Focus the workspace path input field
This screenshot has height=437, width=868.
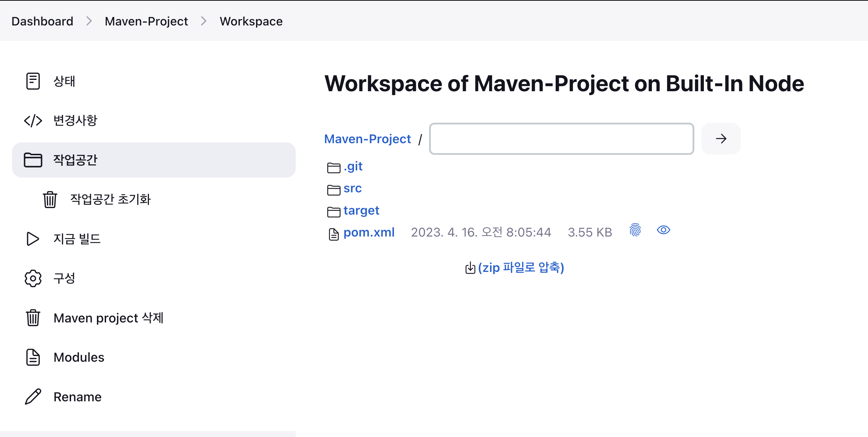pyautogui.click(x=562, y=139)
